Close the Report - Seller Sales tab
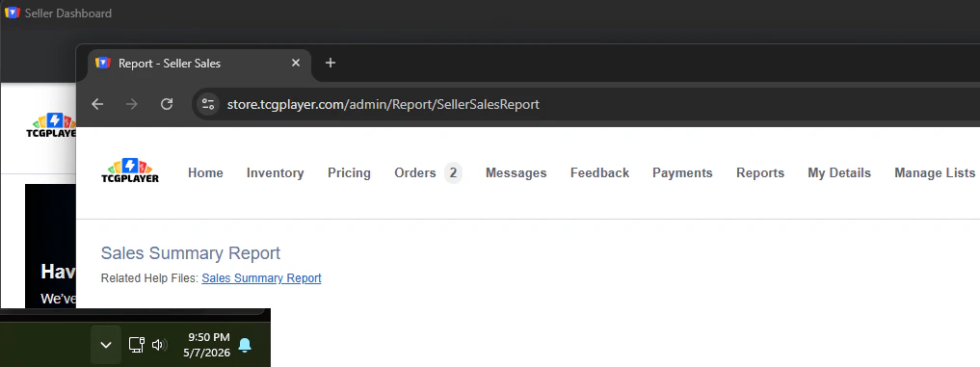Screen dimensions: 980x367 [x=296, y=63]
